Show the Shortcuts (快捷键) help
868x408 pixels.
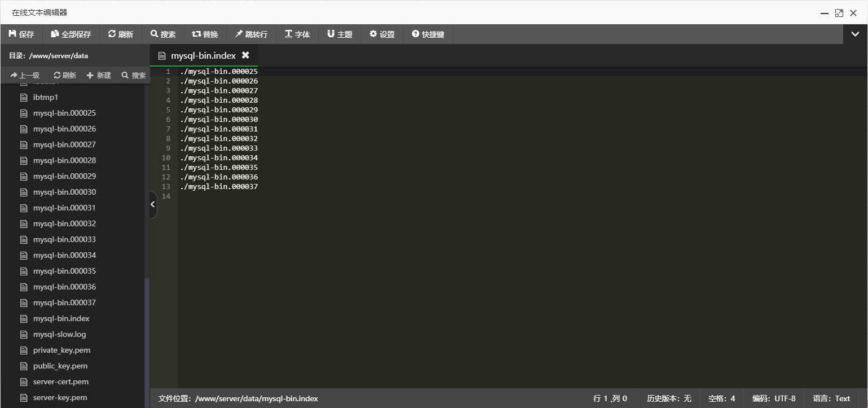428,34
